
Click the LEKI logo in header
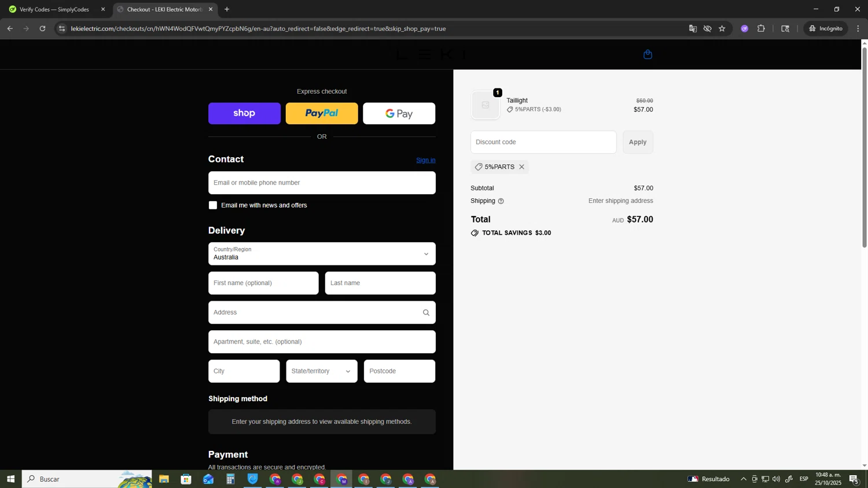click(431, 54)
